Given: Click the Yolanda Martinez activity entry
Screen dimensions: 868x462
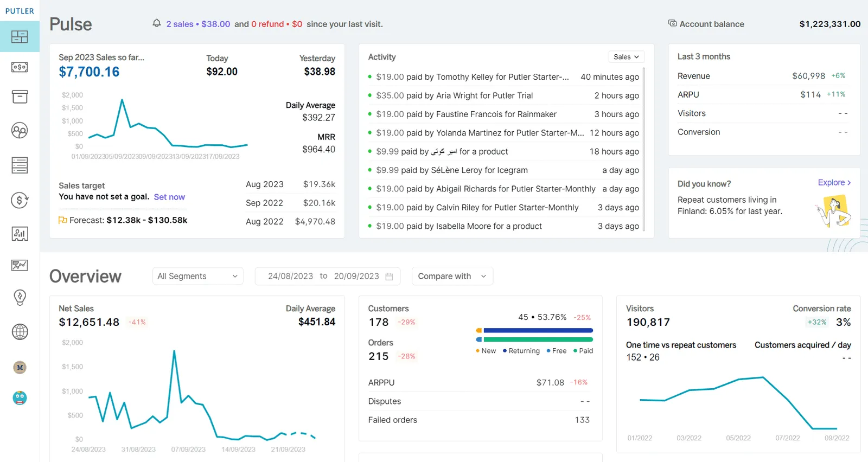Looking at the screenshot, I should pyautogui.click(x=503, y=133).
